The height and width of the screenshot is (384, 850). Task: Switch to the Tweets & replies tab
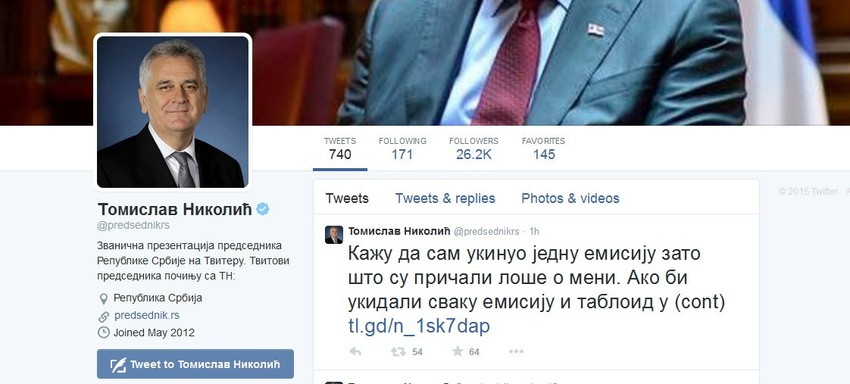tap(445, 199)
